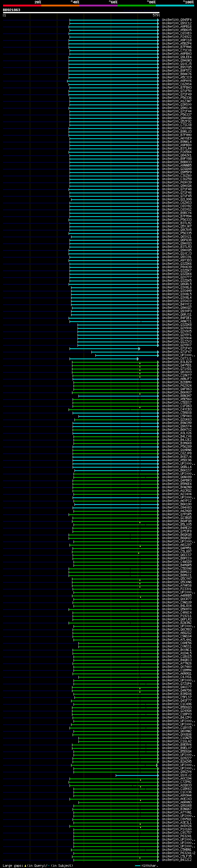Select the query name BB921863

point(11,10)
